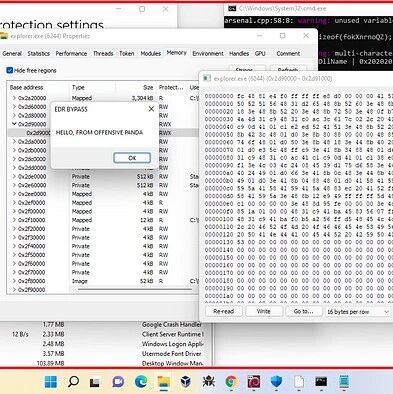Click OK in EDR BYPASS dialog
Screen dimensions: 393x394
click(x=132, y=158)
